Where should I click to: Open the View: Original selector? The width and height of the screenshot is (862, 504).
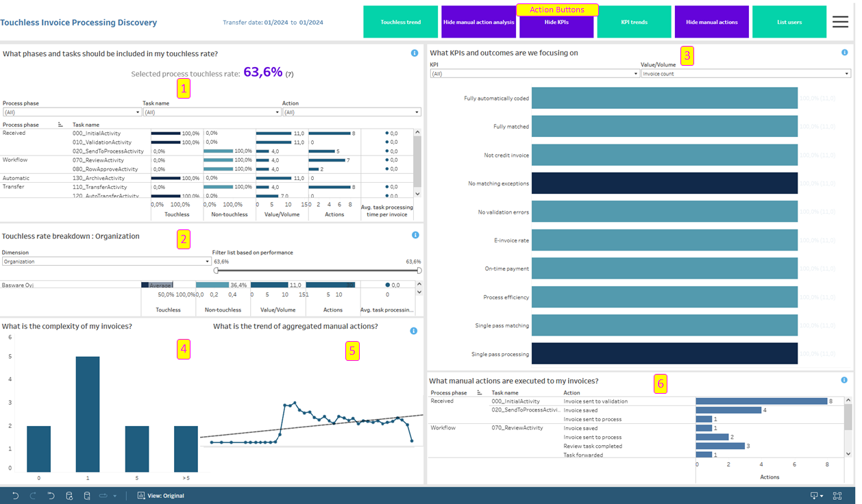(x=160, y=495)
